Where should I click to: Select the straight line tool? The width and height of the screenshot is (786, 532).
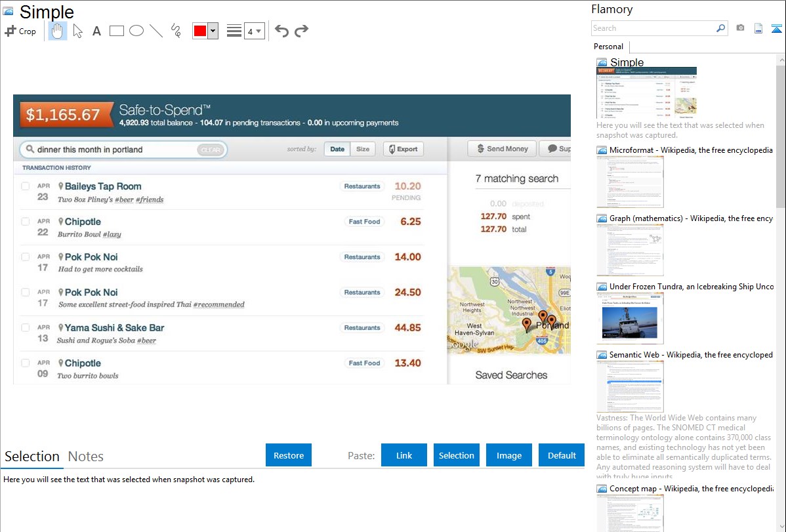pos(156,31)
